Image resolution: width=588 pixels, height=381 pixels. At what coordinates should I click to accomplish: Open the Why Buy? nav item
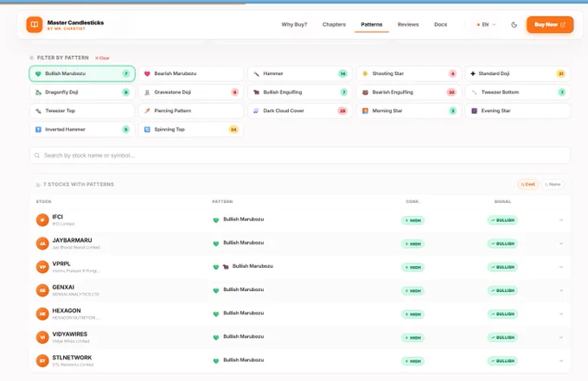click(x=294, y=25)
